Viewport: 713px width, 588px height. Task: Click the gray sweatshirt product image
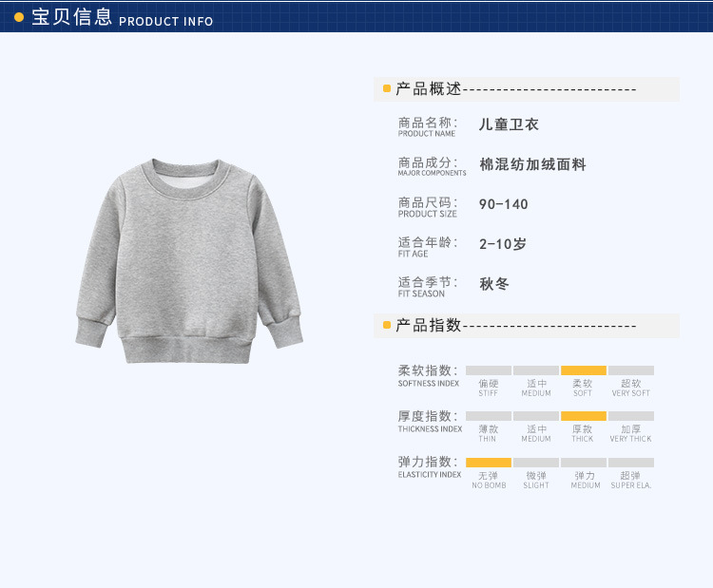click(189, 261)
